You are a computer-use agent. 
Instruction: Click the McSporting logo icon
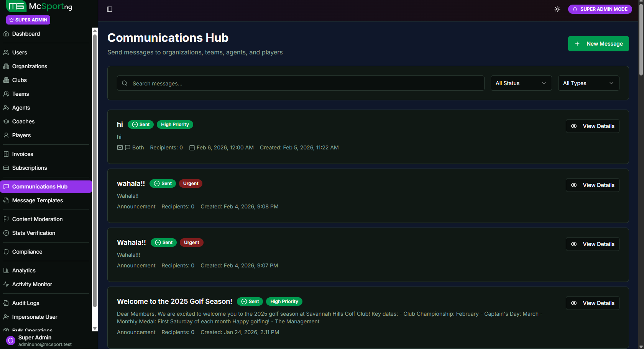click(x=16, y=6)
